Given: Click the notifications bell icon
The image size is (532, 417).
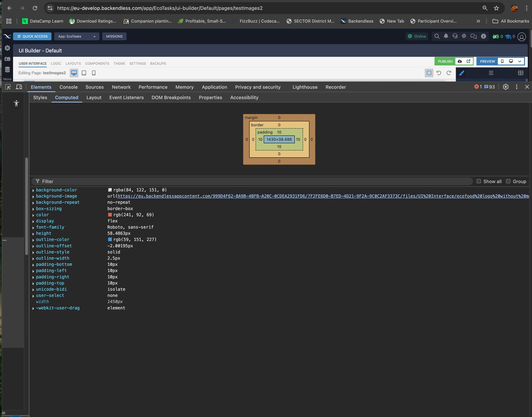Looking at the screenshot, I should tap(446, 36).
